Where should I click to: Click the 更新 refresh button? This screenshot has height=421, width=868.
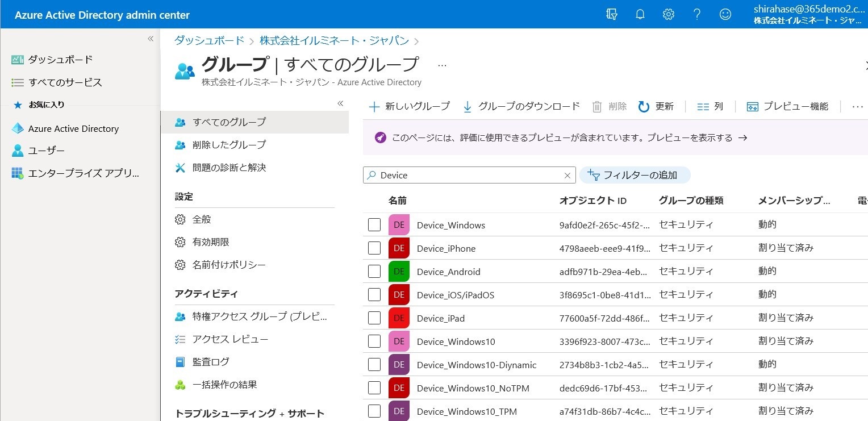pyautogui.click(x=656, y=106)
